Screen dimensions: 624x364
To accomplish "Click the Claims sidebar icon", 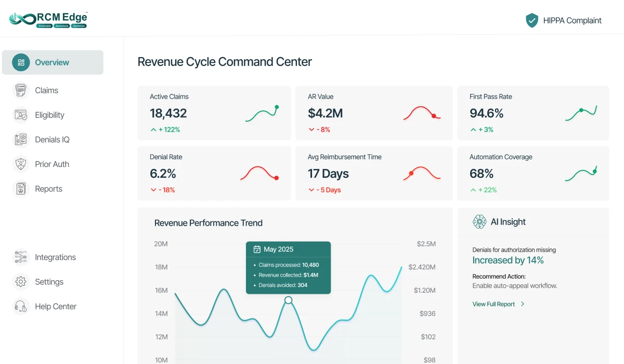I will point(21,90).
